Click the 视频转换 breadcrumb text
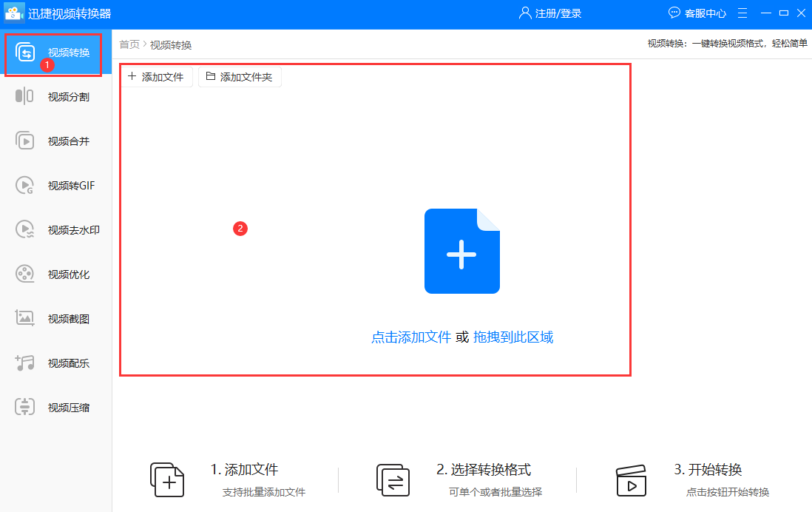Screen dimensions: 812x512 pos(171,45)
